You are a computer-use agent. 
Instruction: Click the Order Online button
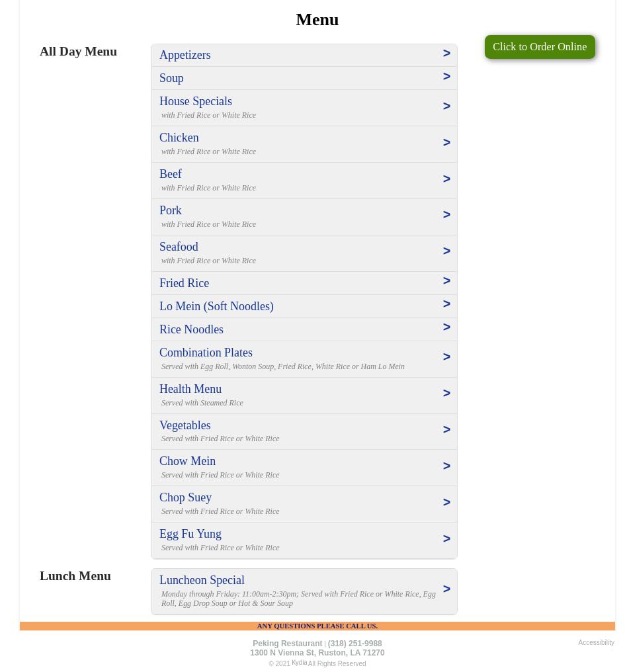539,47
